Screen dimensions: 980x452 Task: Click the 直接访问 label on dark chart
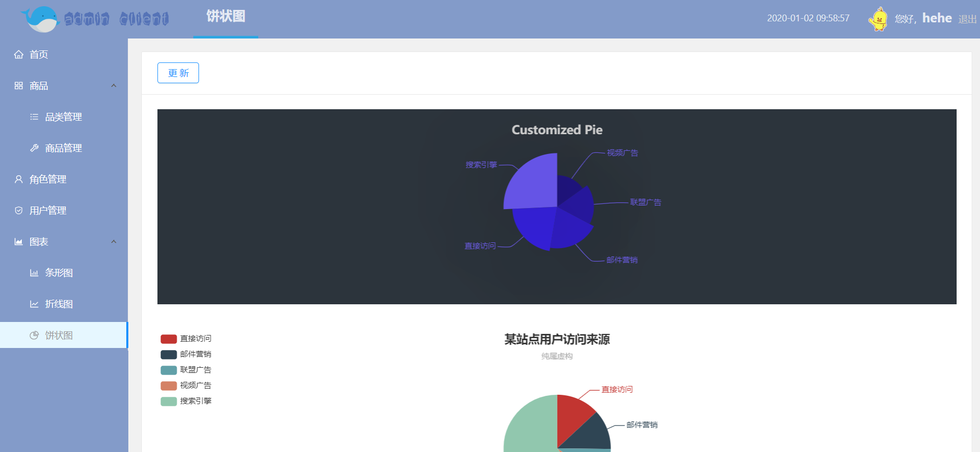point(480,246)
